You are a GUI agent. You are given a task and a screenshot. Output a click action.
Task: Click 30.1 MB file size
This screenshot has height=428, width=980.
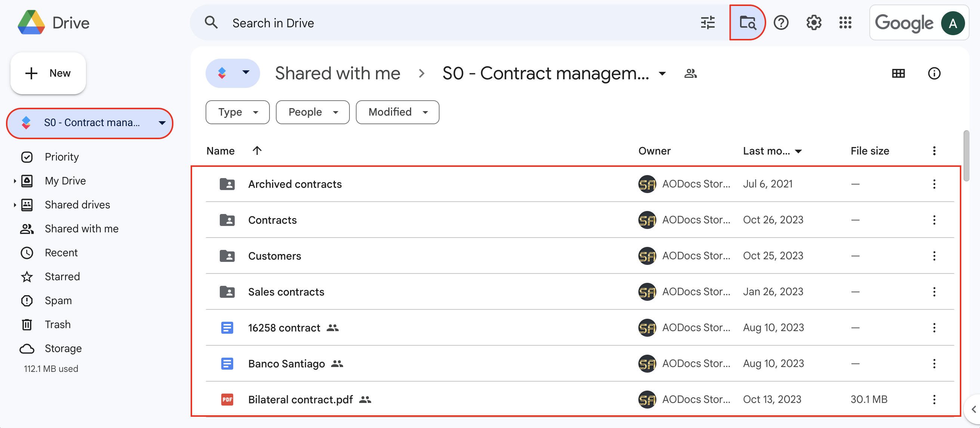tap(869, 400)
